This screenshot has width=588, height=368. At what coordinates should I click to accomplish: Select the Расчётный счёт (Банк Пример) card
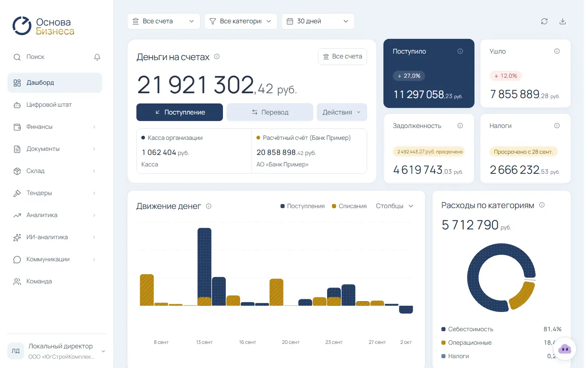309,151
